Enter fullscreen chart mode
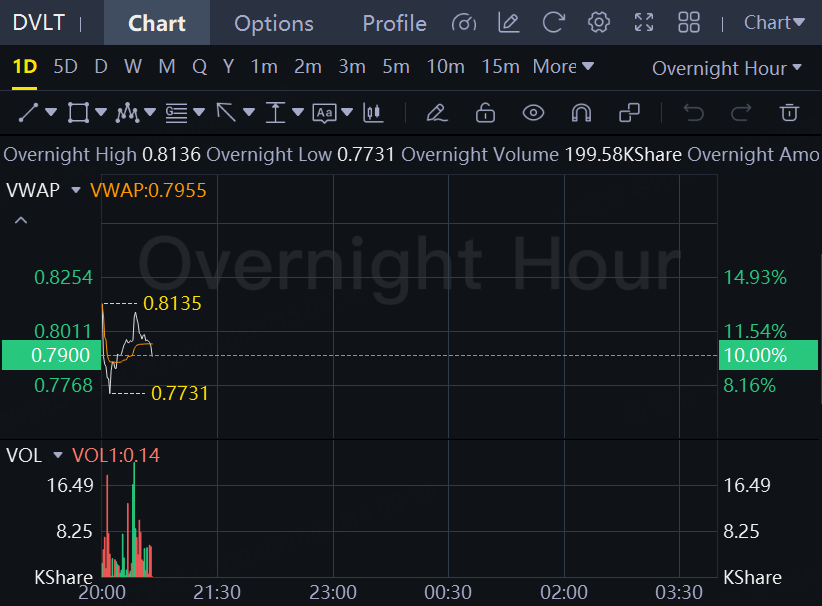 [x=644, y=23]
